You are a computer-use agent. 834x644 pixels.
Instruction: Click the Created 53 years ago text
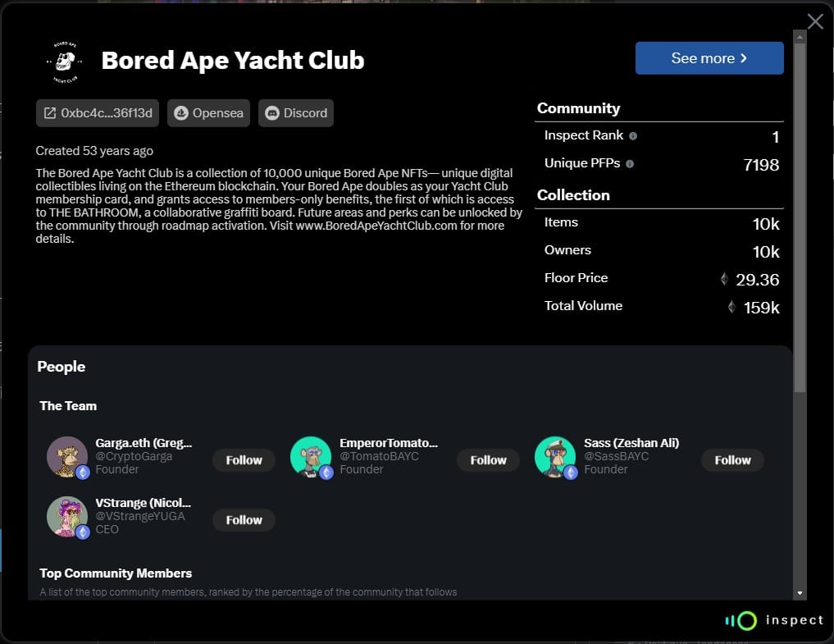coord(94,151)
